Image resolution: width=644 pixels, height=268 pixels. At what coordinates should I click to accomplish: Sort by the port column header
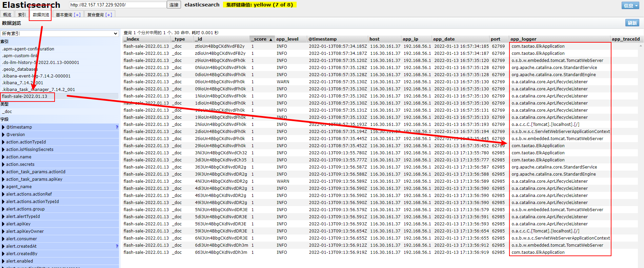coord(499,39)
